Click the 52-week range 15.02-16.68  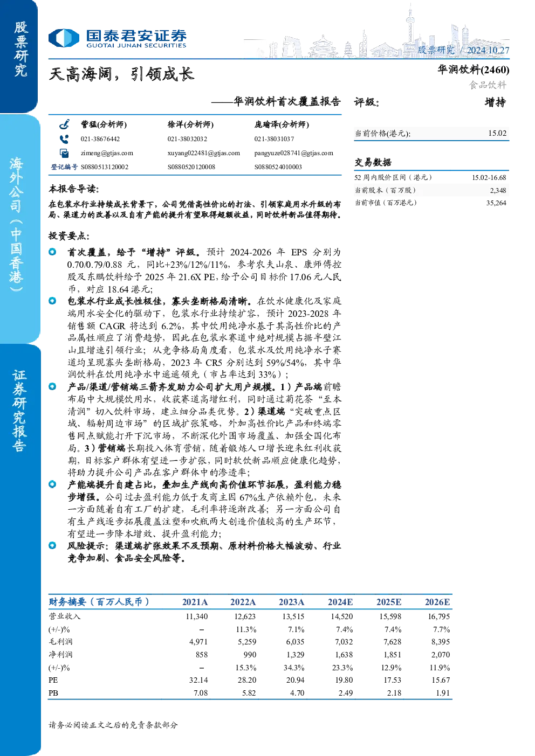point(489,177)
